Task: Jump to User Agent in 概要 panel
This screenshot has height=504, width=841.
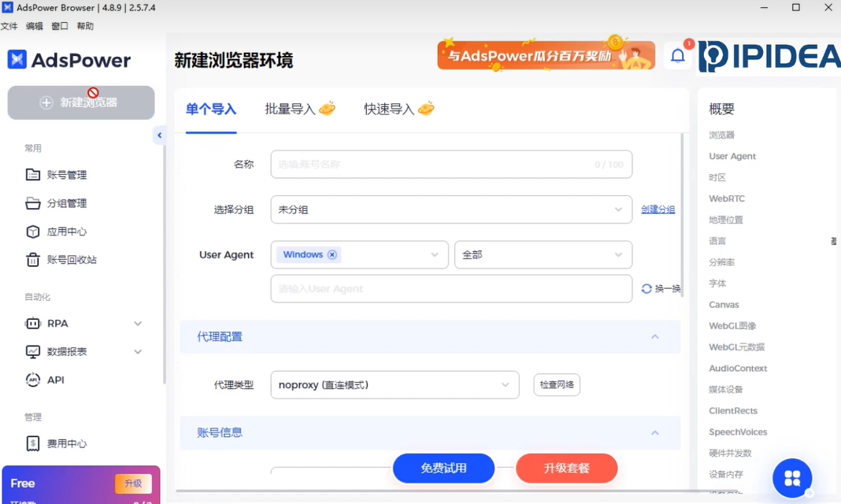Action: click(732, 156)
